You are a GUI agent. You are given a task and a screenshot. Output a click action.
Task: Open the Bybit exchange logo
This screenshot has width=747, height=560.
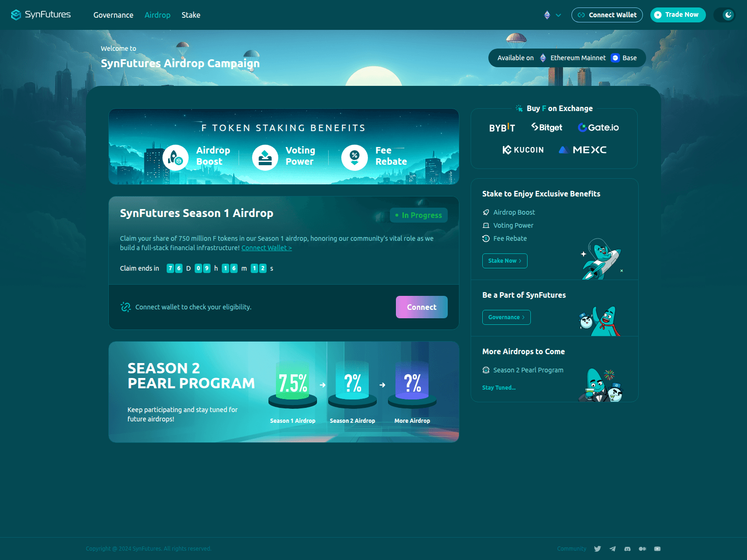click(502, 127)
